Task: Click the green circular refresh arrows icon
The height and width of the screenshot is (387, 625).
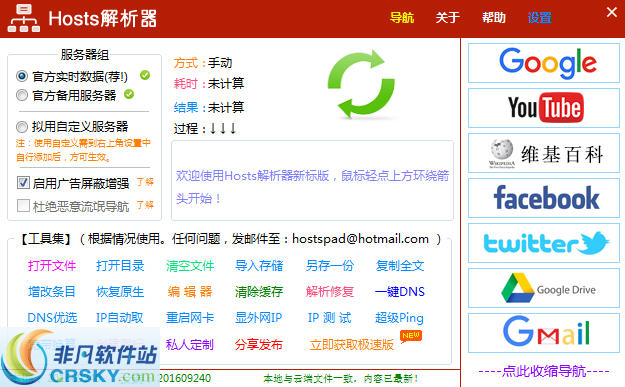Action: 361,84
